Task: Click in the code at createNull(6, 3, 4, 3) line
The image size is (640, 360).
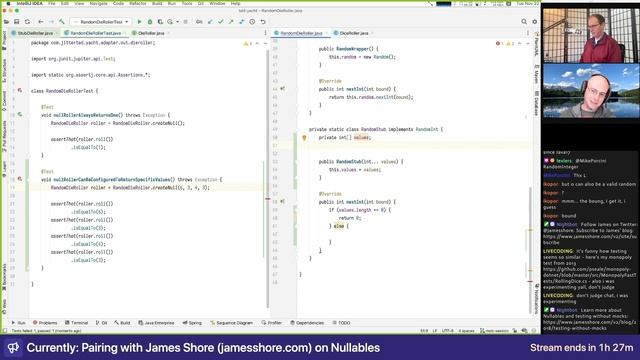Action: click(130, 188)
